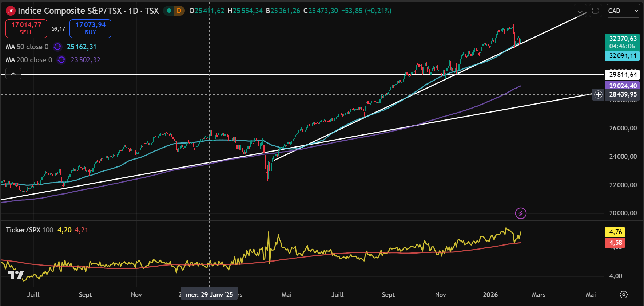
Task: Click the square frame fullscreen icon
Action: 595,11
